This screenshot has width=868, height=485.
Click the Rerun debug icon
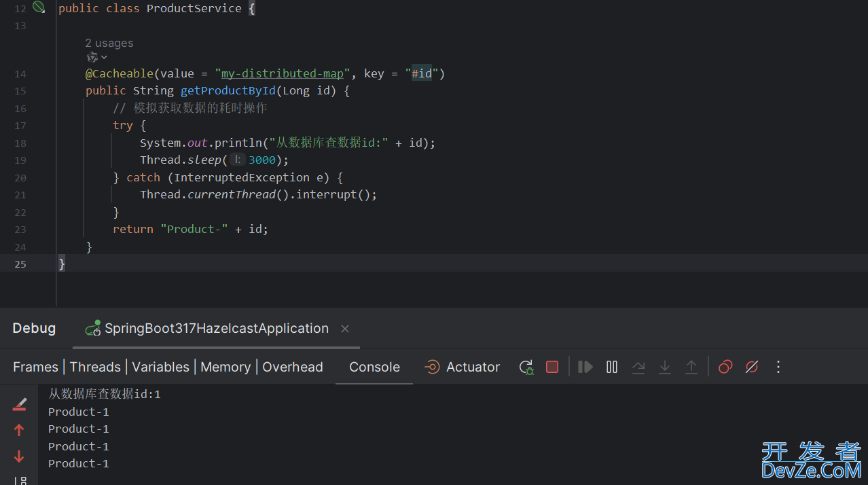tap(526, 367)
